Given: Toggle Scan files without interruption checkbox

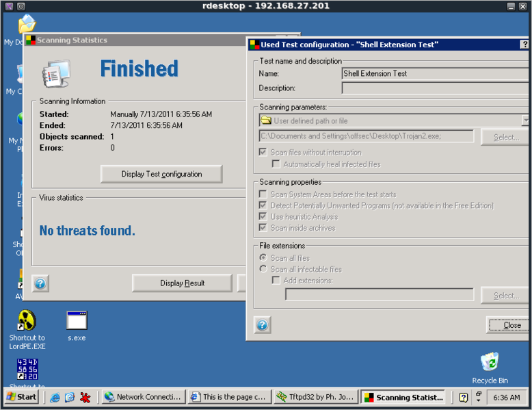Looking at the screenshot, I should [263, 152].
